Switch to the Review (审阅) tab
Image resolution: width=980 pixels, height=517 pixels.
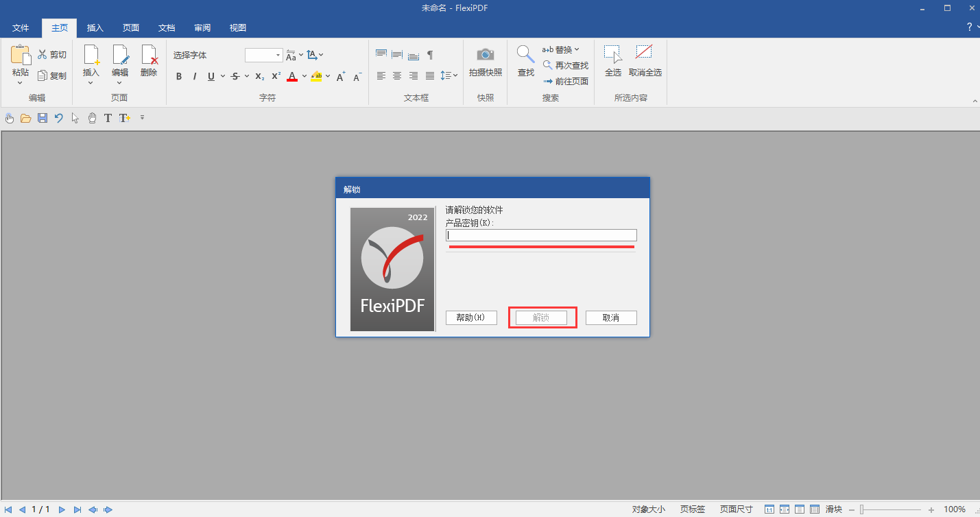click(x=202, y=28)
